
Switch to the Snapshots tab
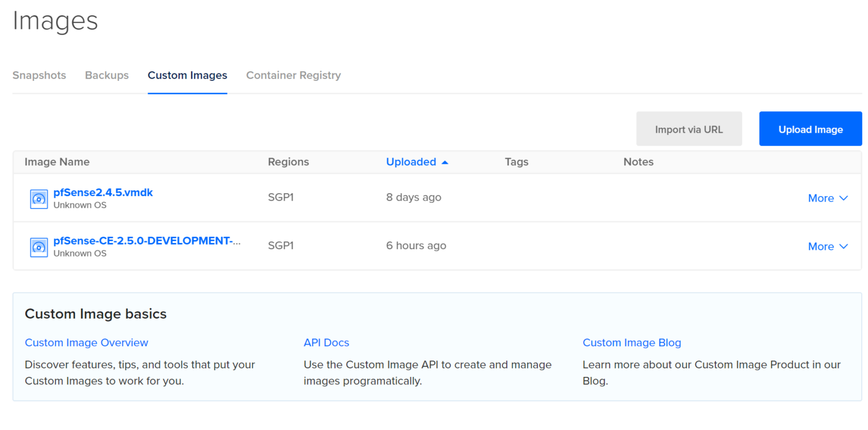[39, 75]
